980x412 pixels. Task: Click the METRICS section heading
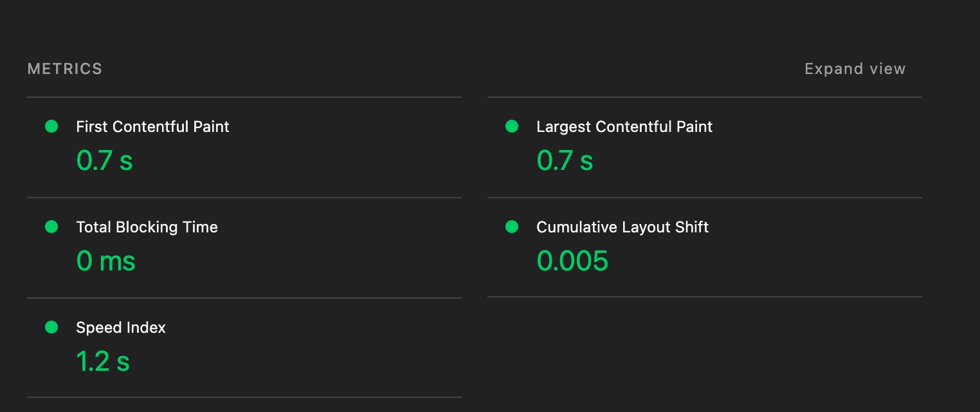65,69
